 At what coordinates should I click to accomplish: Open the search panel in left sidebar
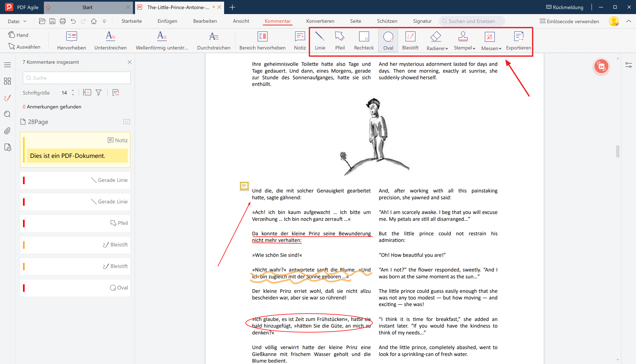pyautogui.click(x=7, y=114)
